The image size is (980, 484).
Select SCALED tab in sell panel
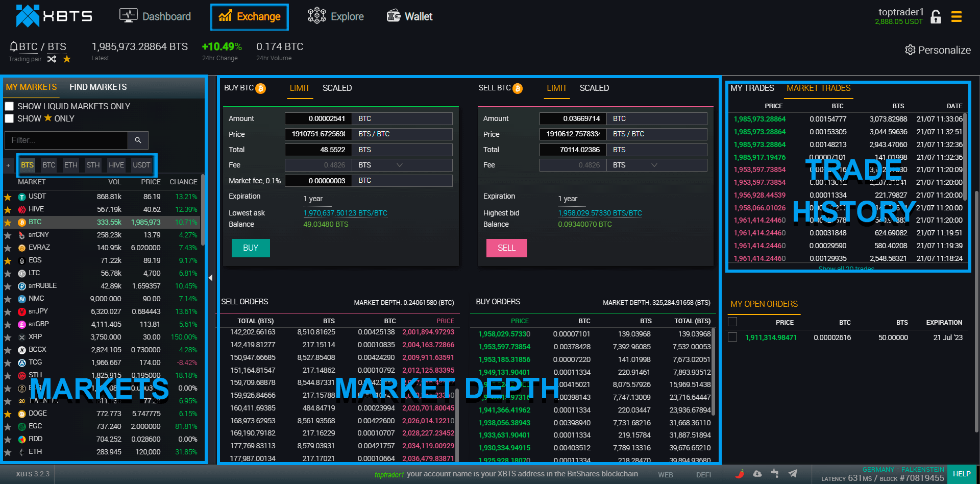coord(594,88)
